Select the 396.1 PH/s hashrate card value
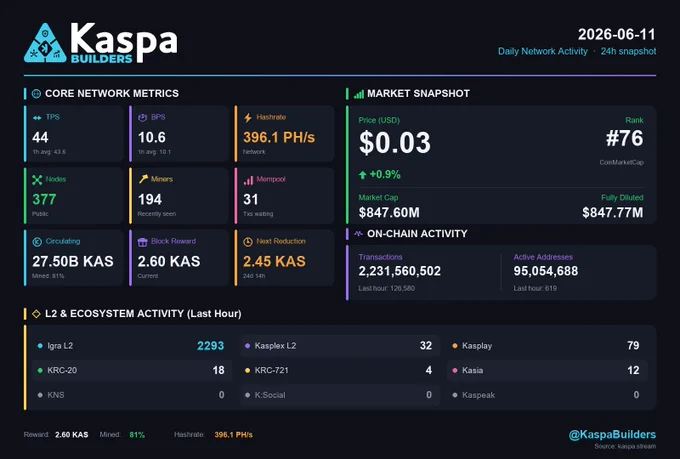This screenshot has width=680, height=459. [x=279, y=138]
